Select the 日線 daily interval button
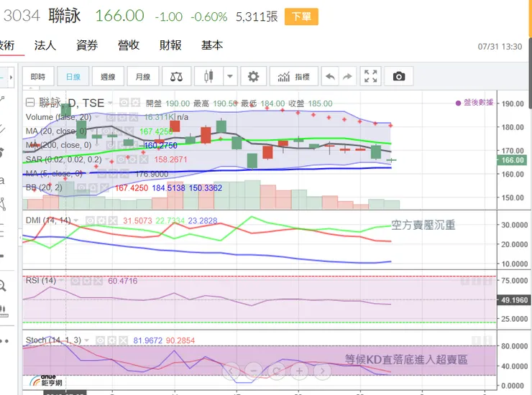Image resolution: width=532 pixels, height=395 pixels. pyautogui.click(x=73, y=77)
